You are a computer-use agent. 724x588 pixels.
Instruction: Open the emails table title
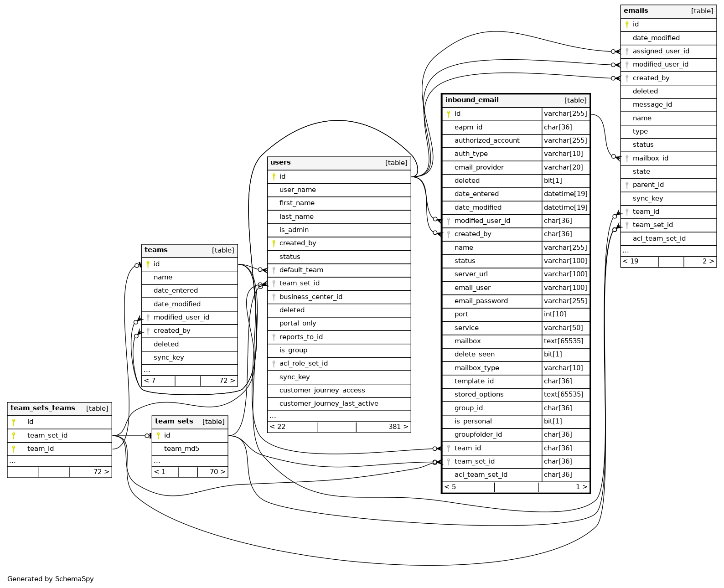pyautogui.click(x=636, y=11)
